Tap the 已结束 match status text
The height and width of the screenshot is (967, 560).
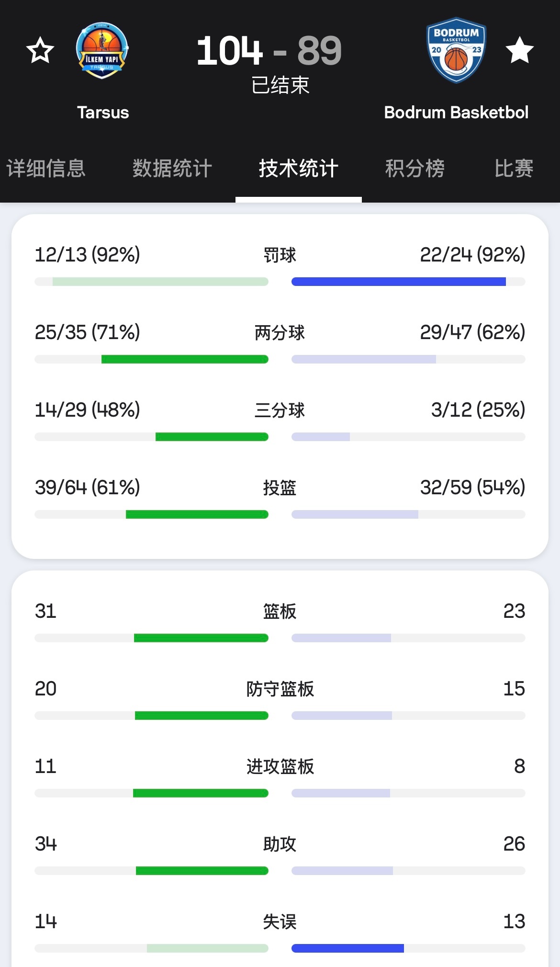click(x=280, y=86)
